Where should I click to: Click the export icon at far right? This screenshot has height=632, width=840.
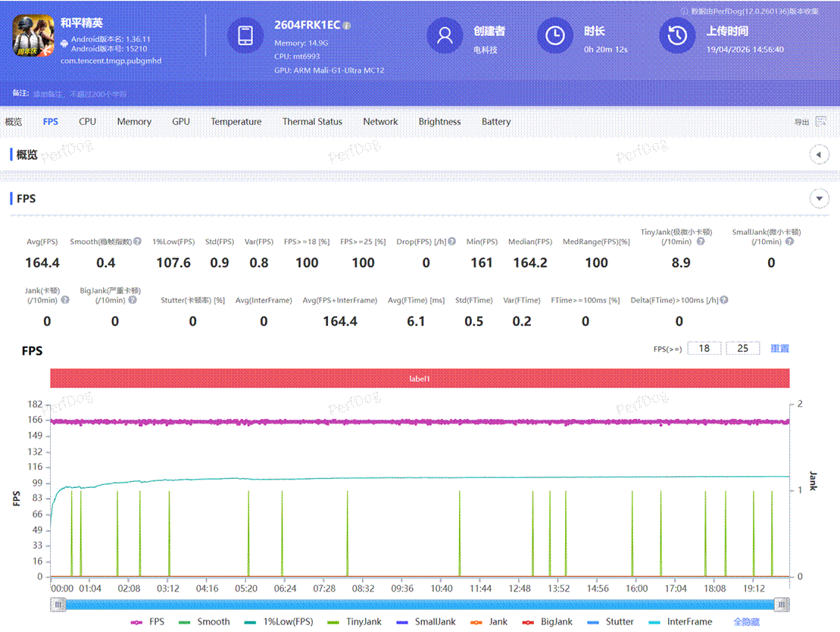coord(822,122)
